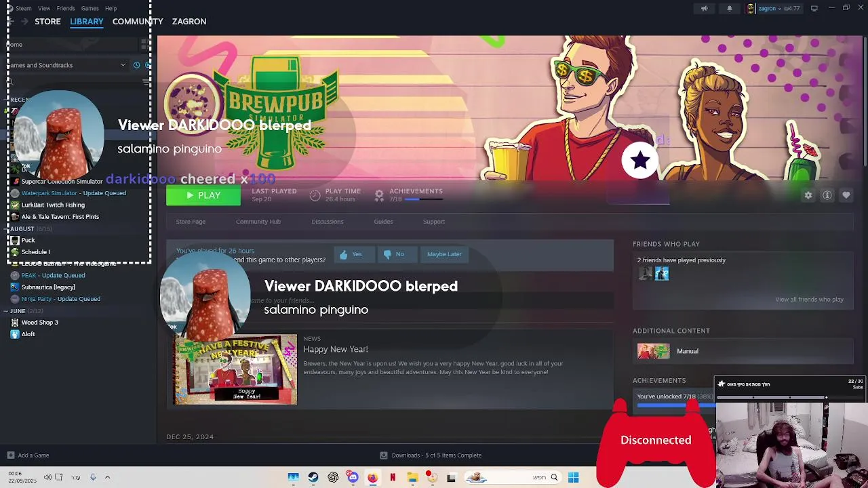868x488 pixels.
Task: Go to the STORE tab
Action: [47, 22]
